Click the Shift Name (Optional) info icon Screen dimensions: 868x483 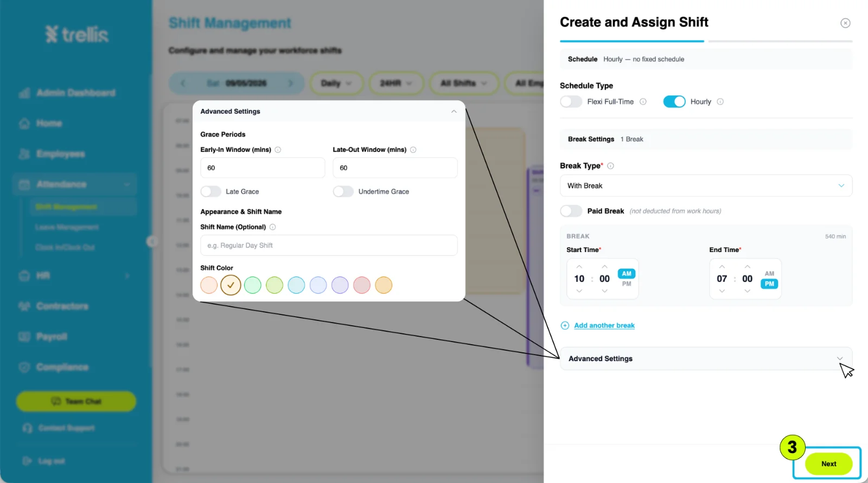[x=272, y=227]
